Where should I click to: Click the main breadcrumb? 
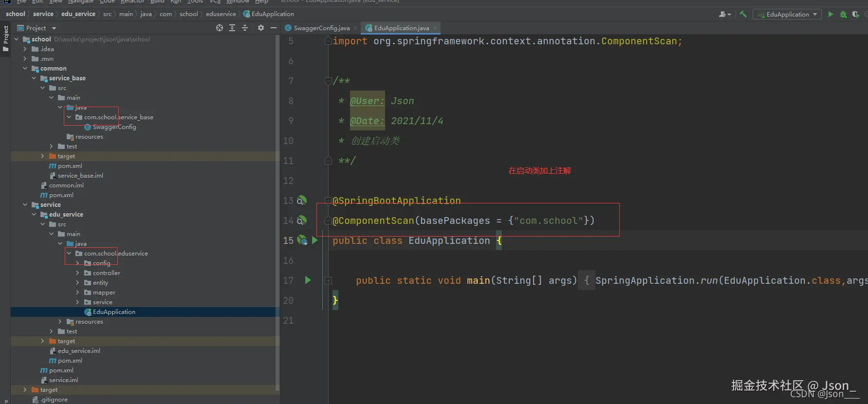[x=126, y=14]
